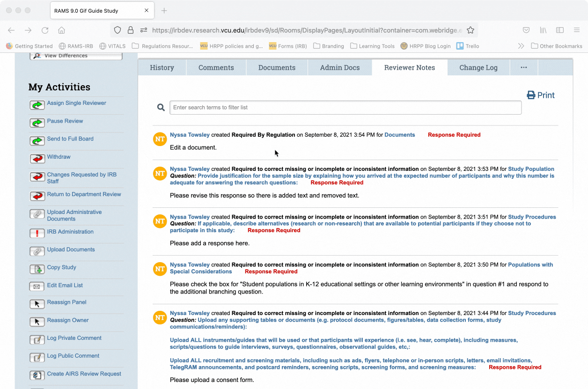Focus the filter list search field

[x=345, y=108]
